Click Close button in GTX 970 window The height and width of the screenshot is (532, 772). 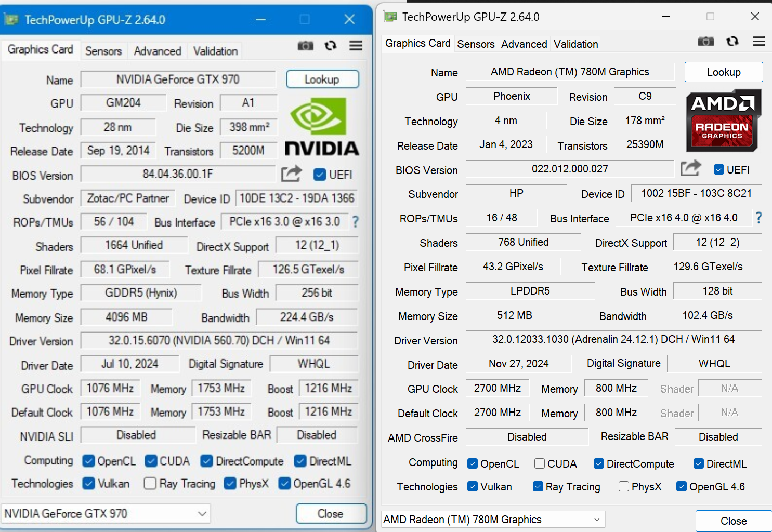click(x=331, y=514)
